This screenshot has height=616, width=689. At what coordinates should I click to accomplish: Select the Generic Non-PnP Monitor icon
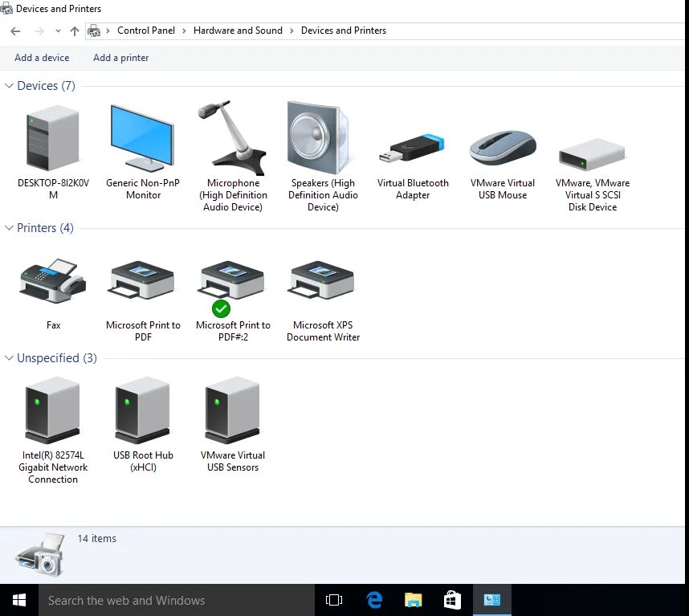(142, 138)
